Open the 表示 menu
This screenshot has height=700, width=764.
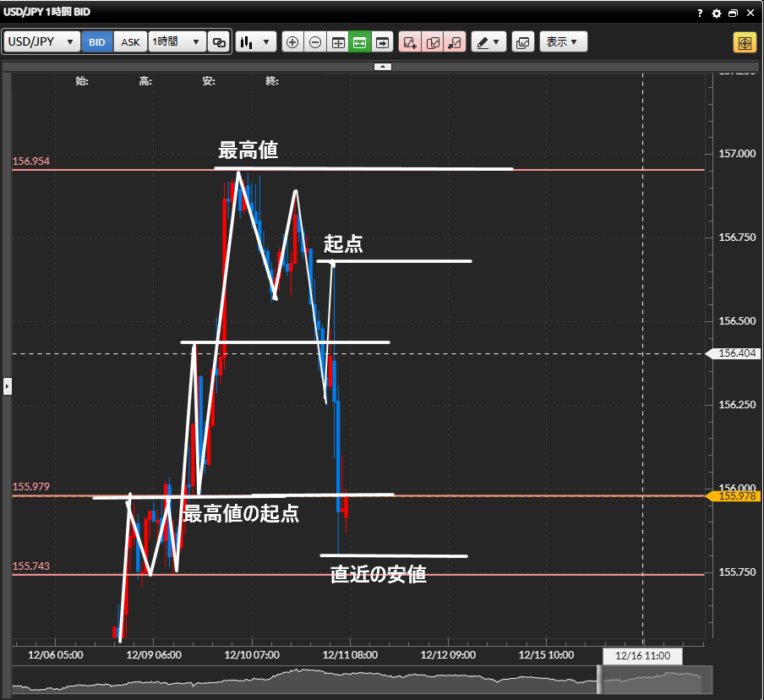pyautogui.click(x=563, y=42)
